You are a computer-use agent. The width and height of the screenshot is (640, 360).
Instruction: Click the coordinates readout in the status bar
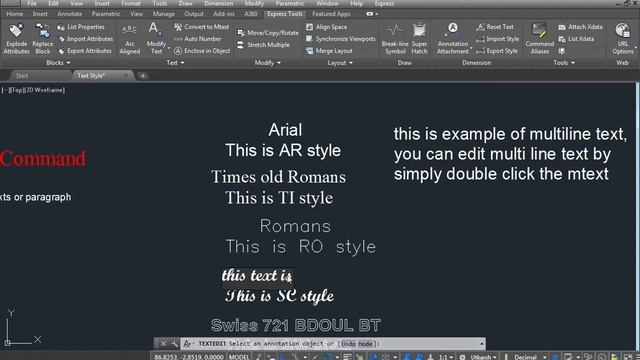click(189, 357)
